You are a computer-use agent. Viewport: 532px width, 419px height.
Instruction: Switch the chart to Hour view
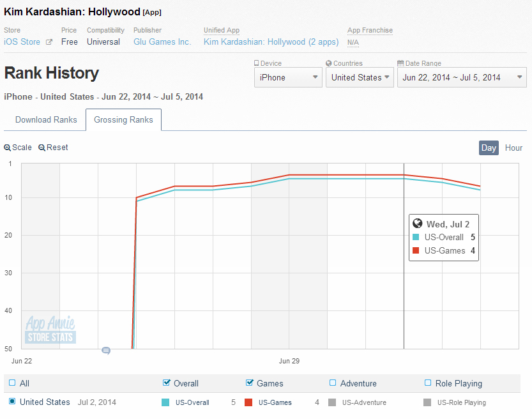point(513,148)
